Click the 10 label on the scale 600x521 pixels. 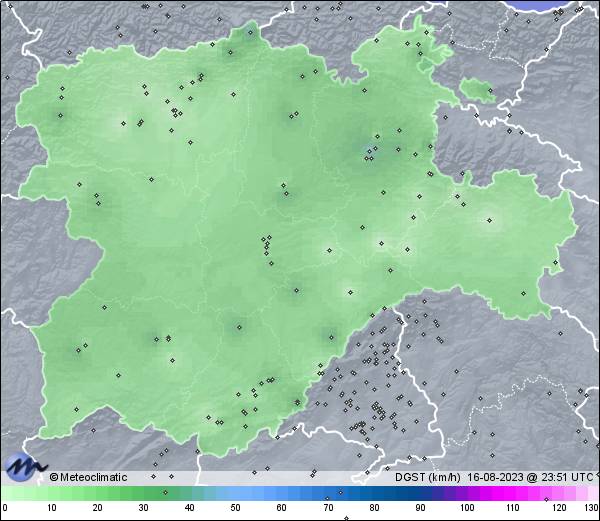tap(51, 508)
